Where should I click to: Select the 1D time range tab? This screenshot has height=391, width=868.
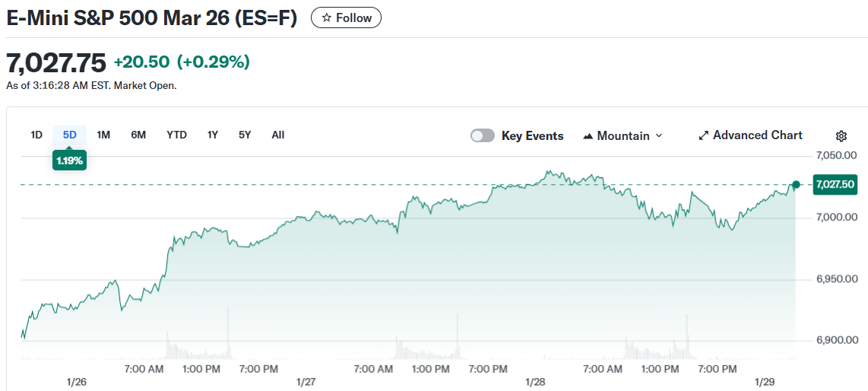point(36,135)
